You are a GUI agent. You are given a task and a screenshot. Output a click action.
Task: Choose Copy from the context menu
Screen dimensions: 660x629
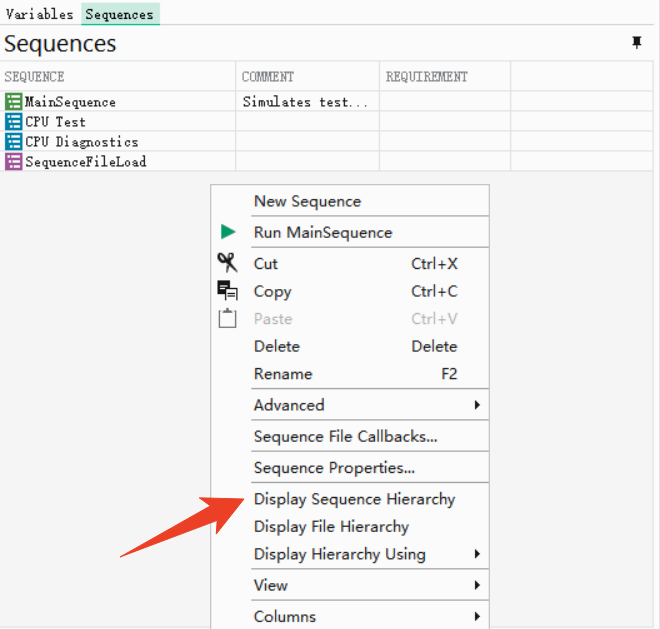(x=273, y=291)
